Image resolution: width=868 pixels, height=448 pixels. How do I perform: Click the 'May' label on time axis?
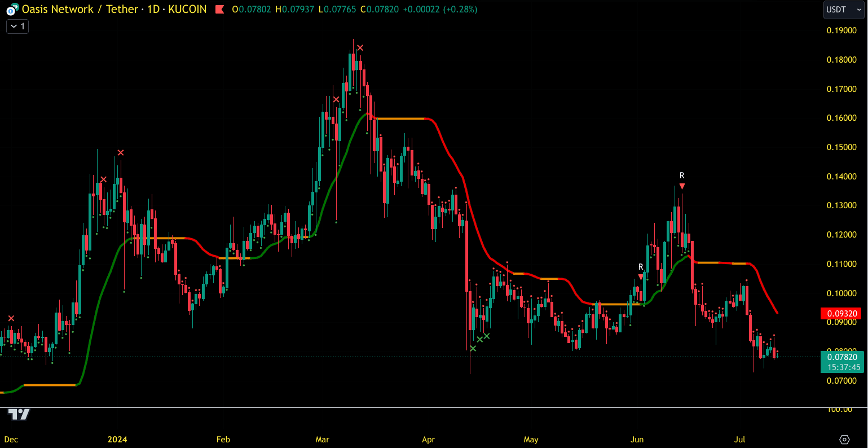coord(531,440)
